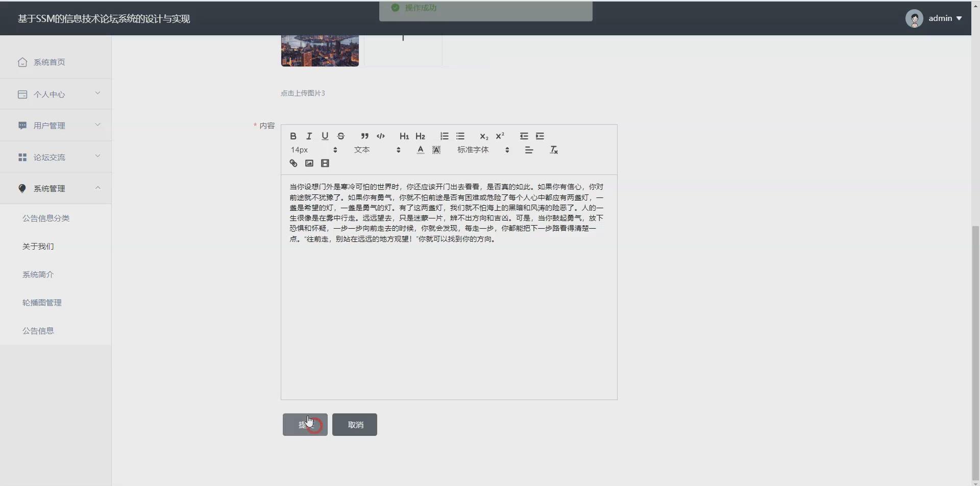This screenshot has height=486, width=980.
Task: Insert a code block in the editor
Action: tap(381, 136)
